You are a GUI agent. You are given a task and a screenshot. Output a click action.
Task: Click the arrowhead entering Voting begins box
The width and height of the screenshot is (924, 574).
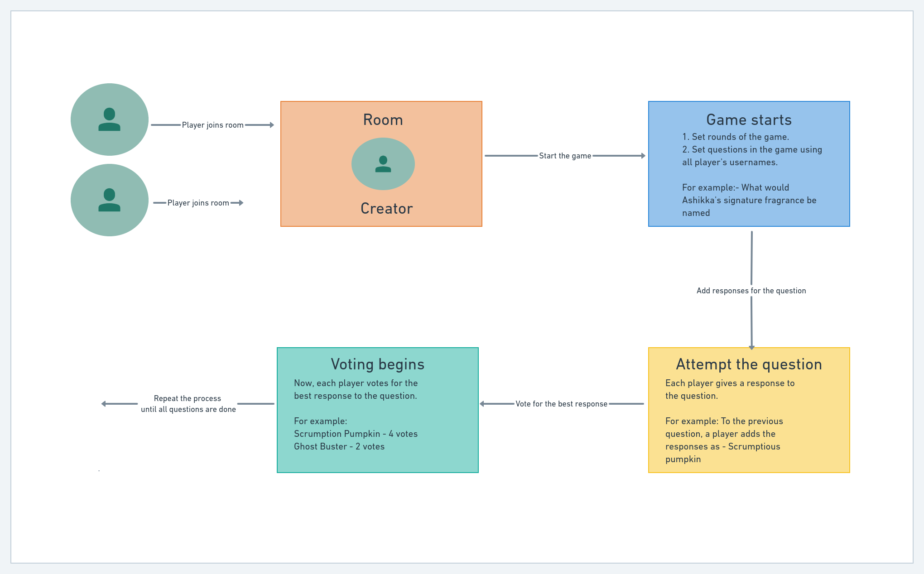482,404
